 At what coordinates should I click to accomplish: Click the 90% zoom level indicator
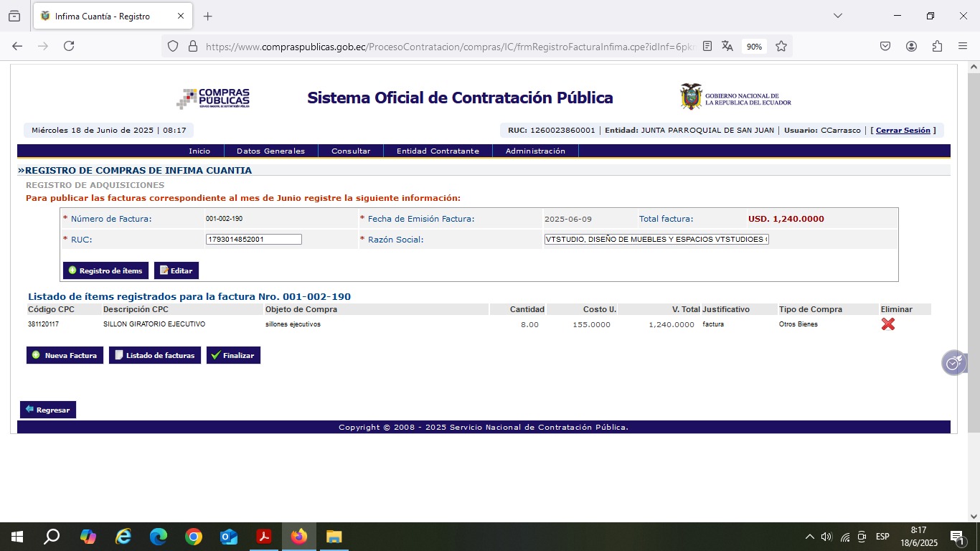pos(754,47)
